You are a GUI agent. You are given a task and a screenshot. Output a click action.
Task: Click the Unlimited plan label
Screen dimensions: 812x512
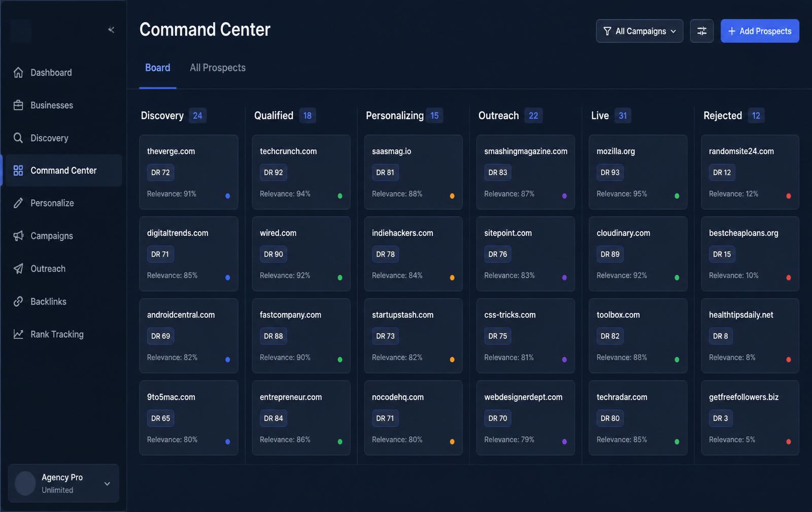(57, 490)
